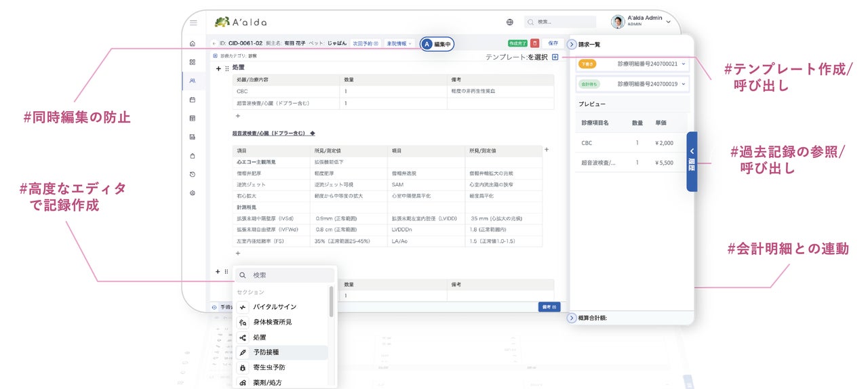The image size is (868, 389).
Task: Collapse the 請求一覧 panel arrow
Action: pos(571,44)
